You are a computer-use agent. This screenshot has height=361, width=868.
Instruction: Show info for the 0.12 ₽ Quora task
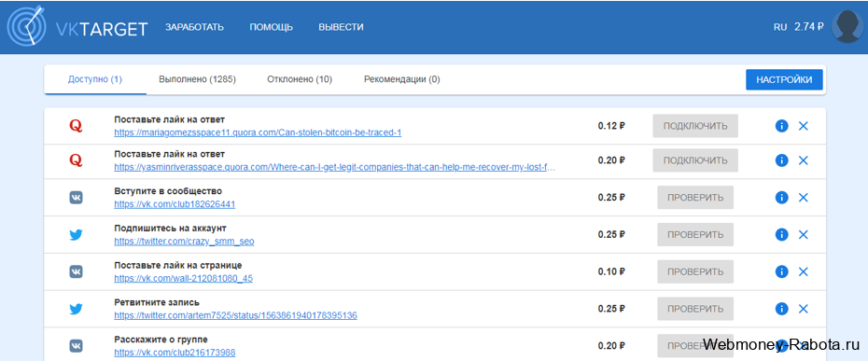[x=781, y=126]
